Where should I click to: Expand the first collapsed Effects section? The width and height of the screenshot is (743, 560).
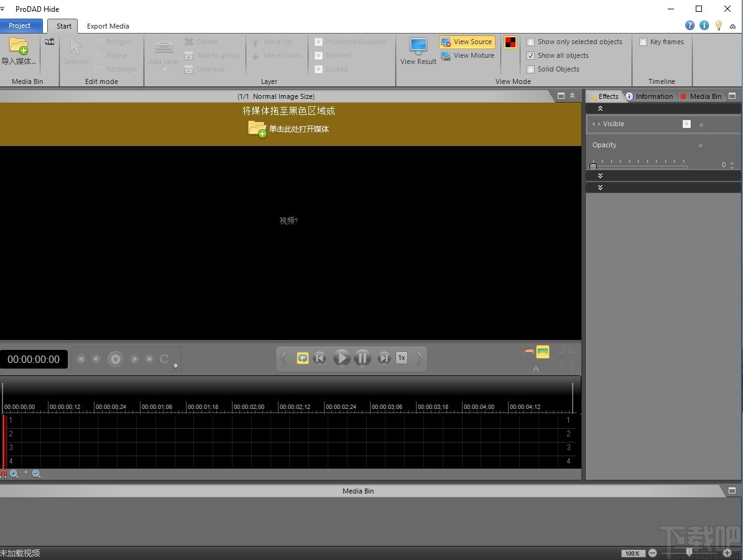(x=601, y=176)
